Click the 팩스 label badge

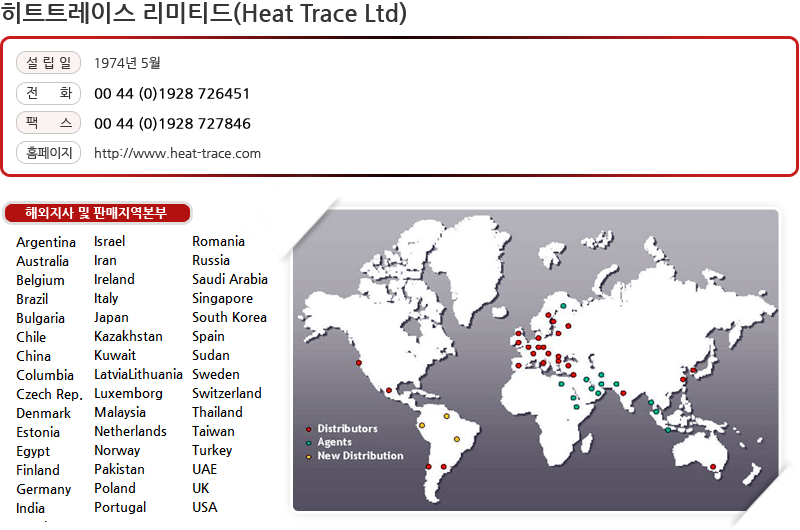click(48, 122)
